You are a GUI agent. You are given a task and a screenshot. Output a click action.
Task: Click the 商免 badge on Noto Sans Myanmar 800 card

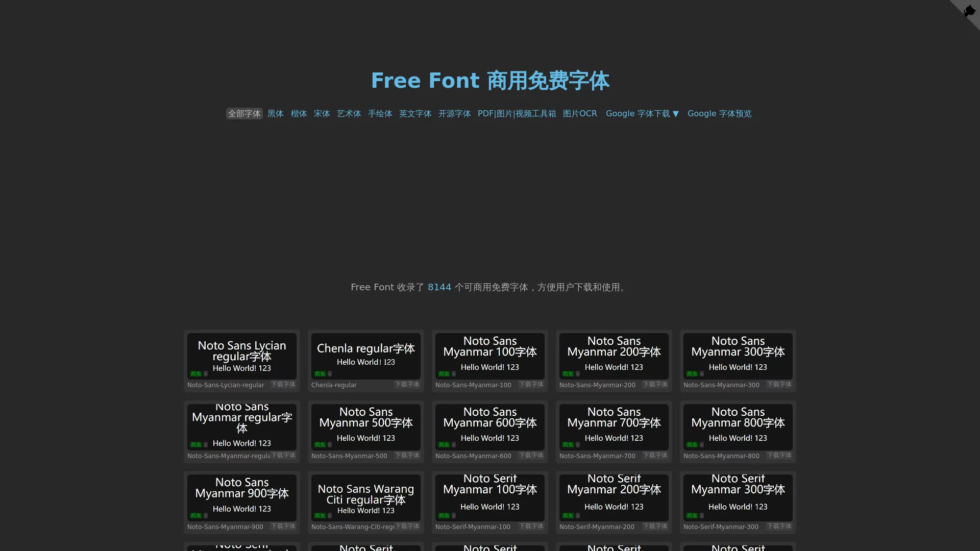pos(692,444)
